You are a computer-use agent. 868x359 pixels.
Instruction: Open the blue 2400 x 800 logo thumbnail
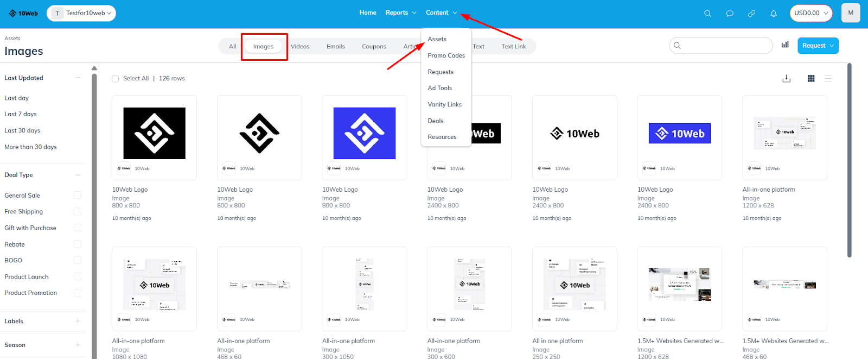coord(680,133)
